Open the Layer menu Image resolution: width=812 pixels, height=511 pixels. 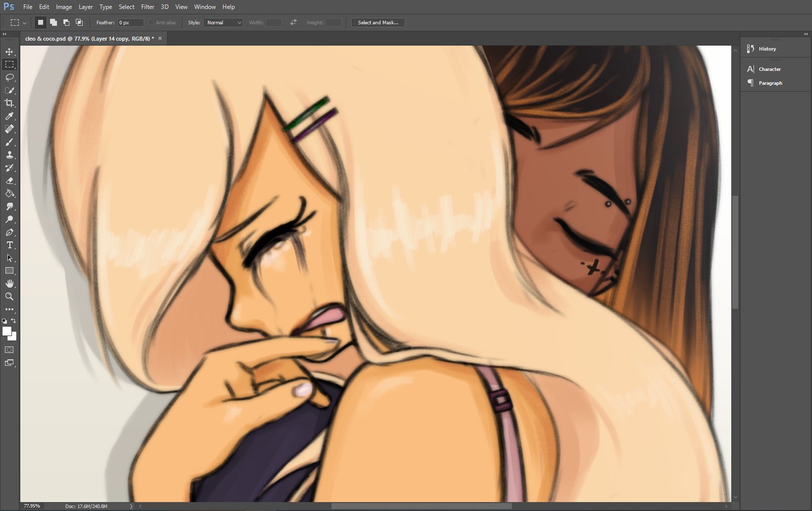tap(86, 7)
